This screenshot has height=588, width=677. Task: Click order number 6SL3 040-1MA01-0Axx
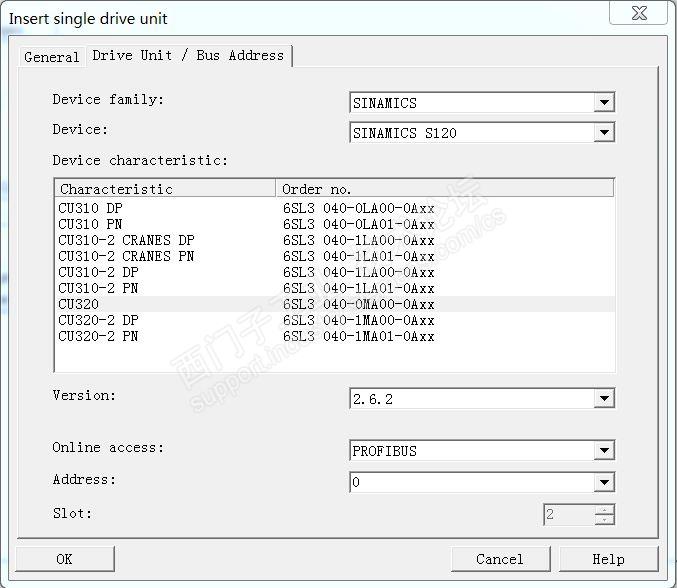click(x=358, y=336)
